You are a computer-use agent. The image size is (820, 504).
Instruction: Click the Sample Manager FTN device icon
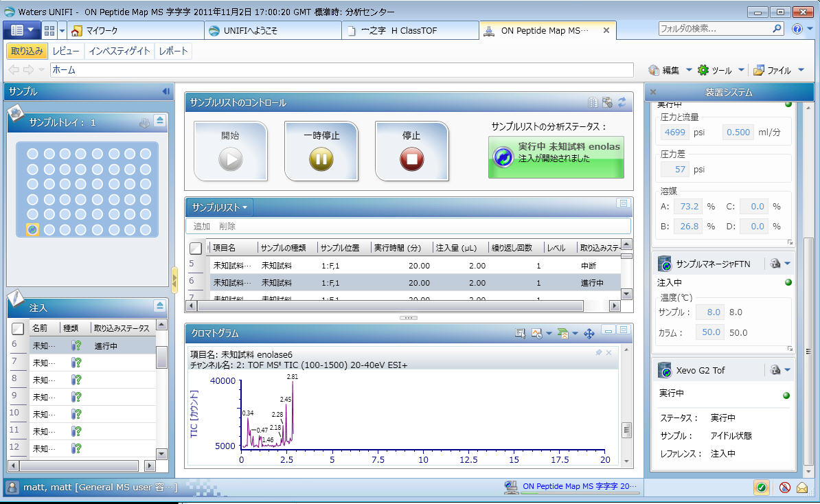pos(665,264)
